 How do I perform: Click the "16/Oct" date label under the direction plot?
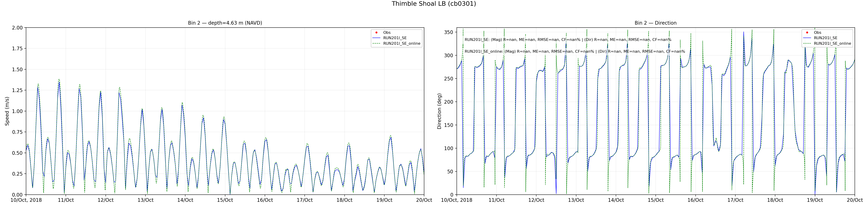[695, 200]
